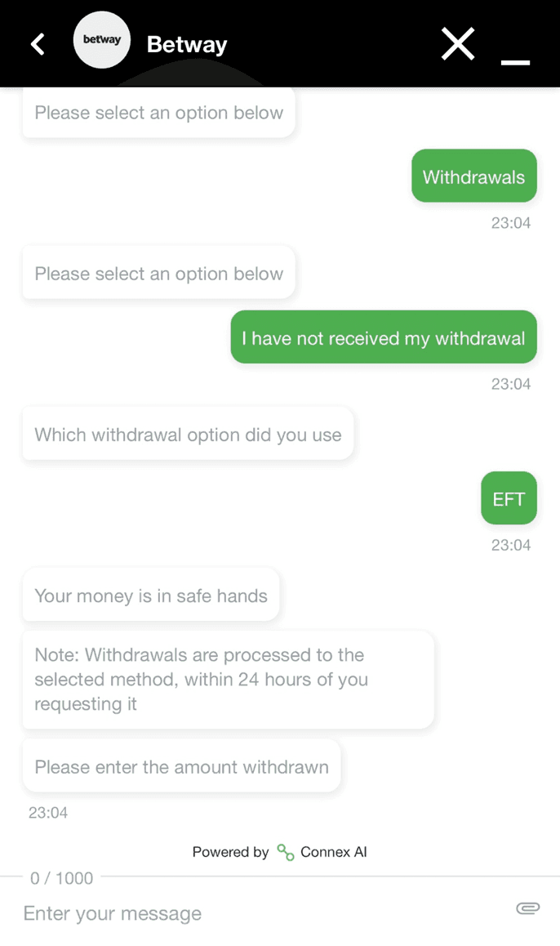Click the Enter your message input field

tap(245, 913)
